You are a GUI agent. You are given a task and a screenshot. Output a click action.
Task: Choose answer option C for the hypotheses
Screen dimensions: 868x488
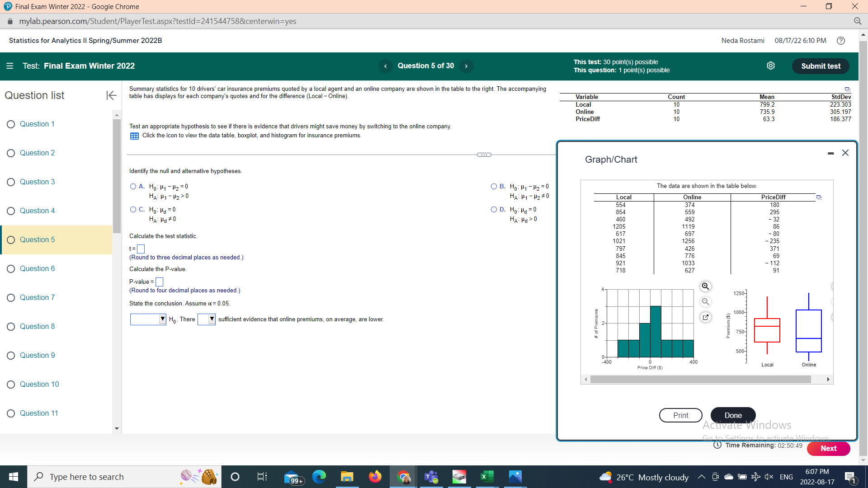[133, 210]
